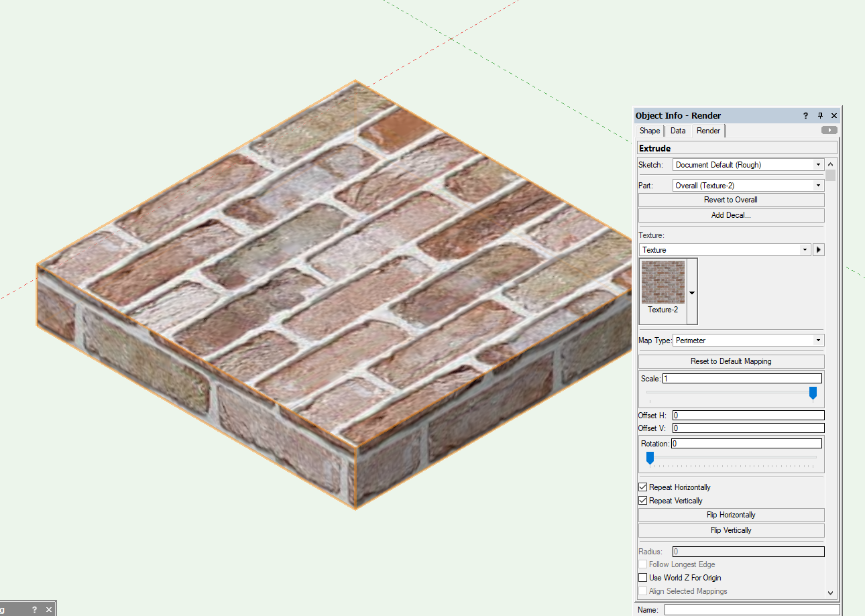Disable Repeat Horizontally
865x616 pixels.
coord(642,487)
